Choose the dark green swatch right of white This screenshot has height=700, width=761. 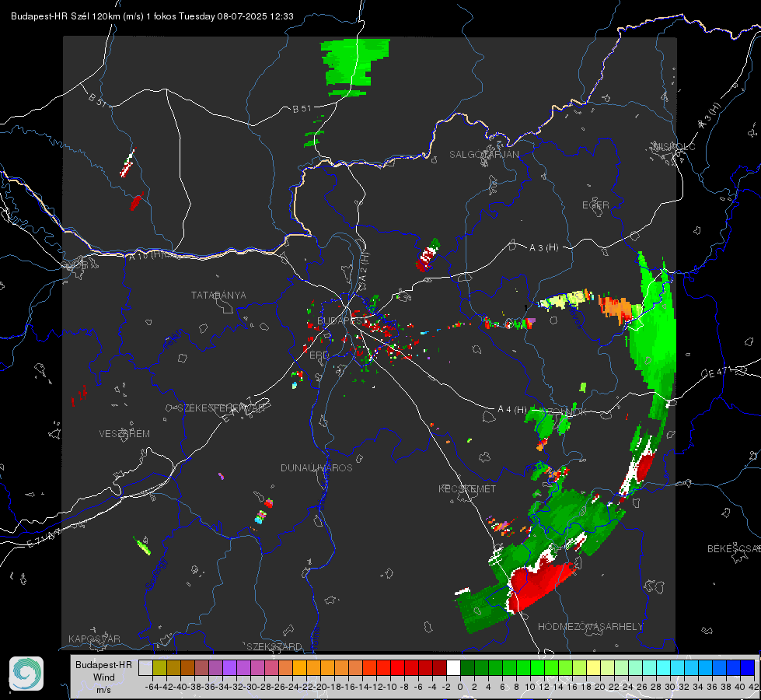[467, 667]
